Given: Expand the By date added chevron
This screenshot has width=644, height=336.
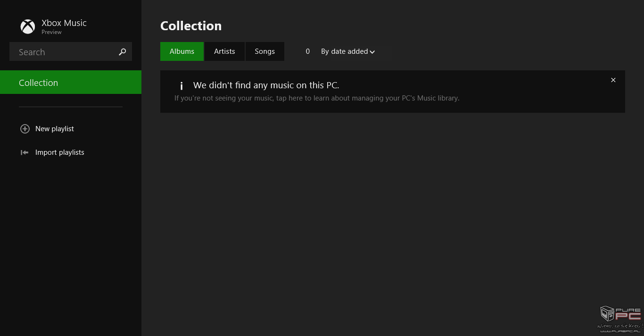Looking at the screenshot, I should 372,52.
